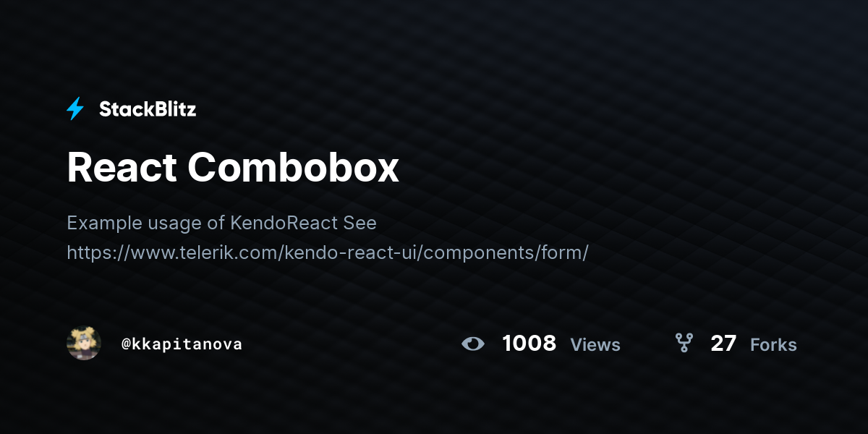Select the StackBlitz wordmark text
868x434 pixels.
148,109
